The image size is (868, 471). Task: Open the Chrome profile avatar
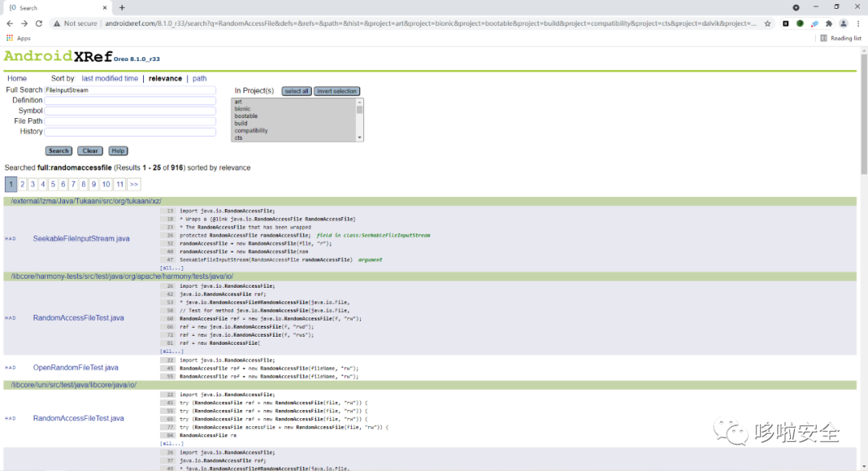pos(843,23)
